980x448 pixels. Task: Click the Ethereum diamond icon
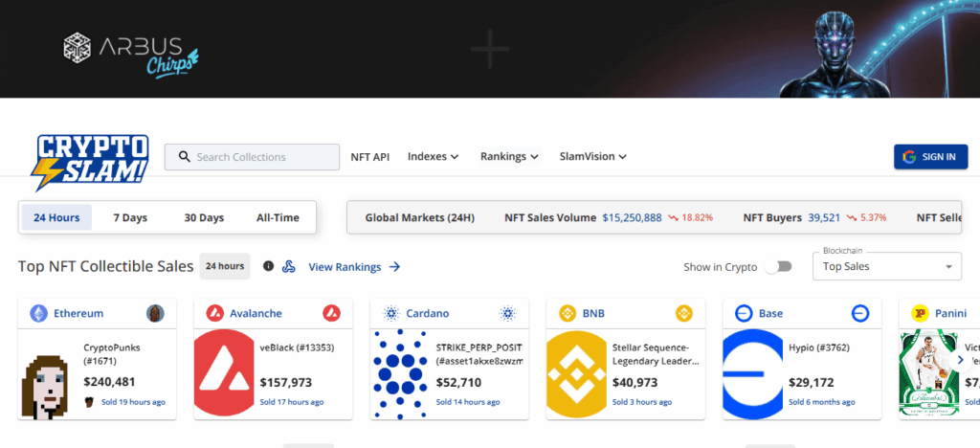coord(38,313)
